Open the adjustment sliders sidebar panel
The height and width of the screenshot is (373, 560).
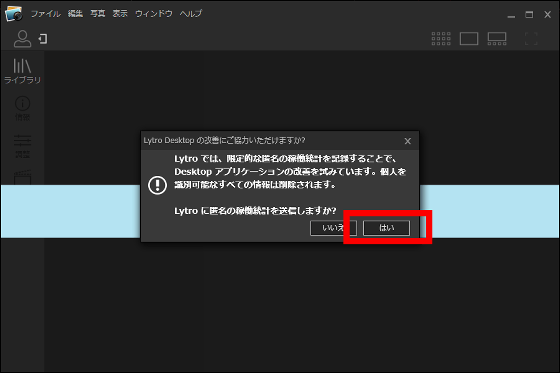[x=22, y=146]
